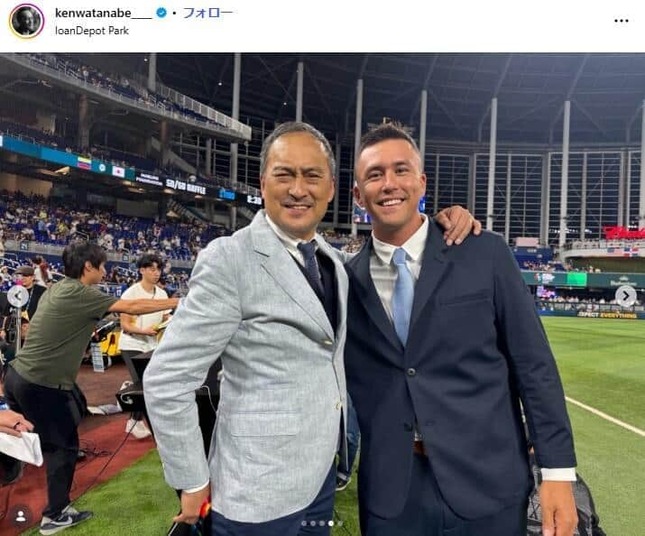Image resolution: width=645 pixels, height=536 pixels.
Task: Click the blue verified badge
Action: [x=162, y=13]
